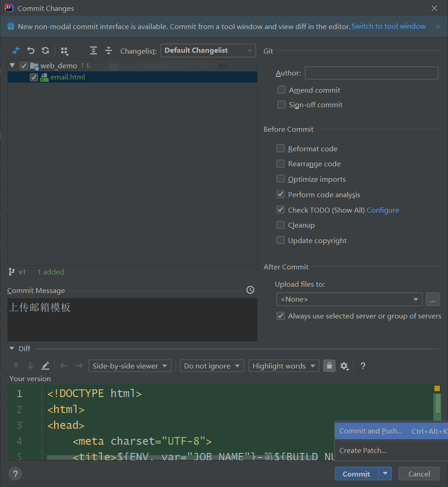Click the diff help question mark
This screenshot has height=487, width=448.
tap(363, 366)
